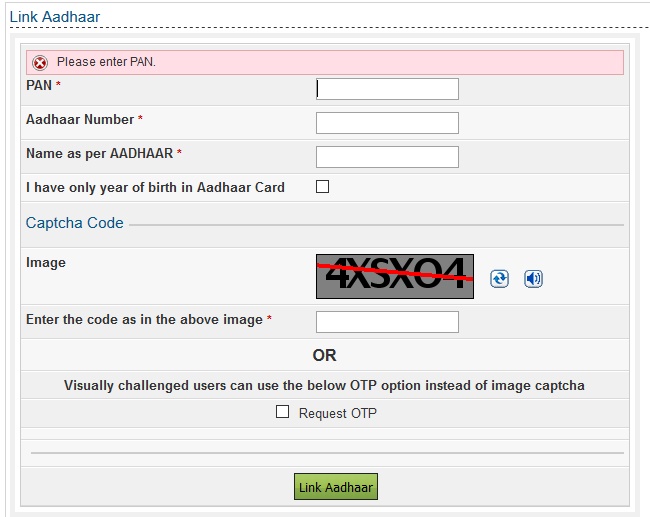Play the audio captcha speaker icon
The height and width of the screenshot is (517, 650).
pyautogui.click(x=533, y=279)
